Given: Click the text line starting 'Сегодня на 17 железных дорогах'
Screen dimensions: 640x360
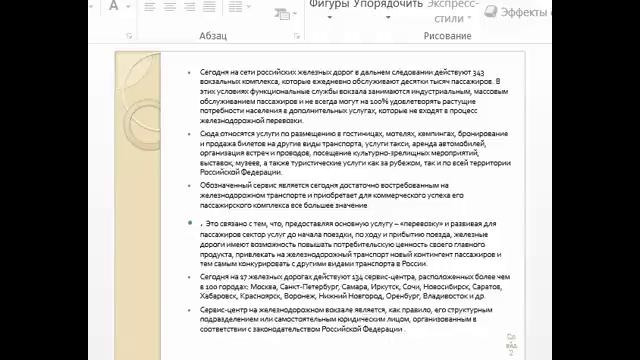Looking at the screenshot, I should click(355, 277).
